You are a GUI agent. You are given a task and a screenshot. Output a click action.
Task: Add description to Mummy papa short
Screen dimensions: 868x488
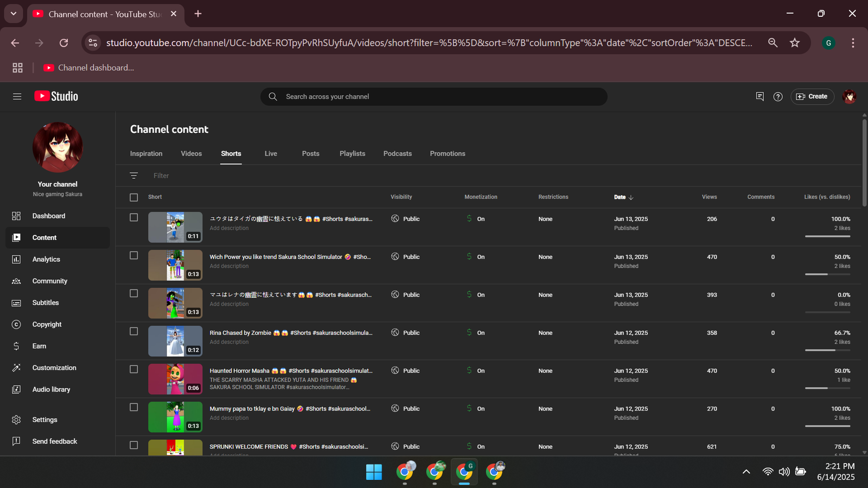[229, 418]
